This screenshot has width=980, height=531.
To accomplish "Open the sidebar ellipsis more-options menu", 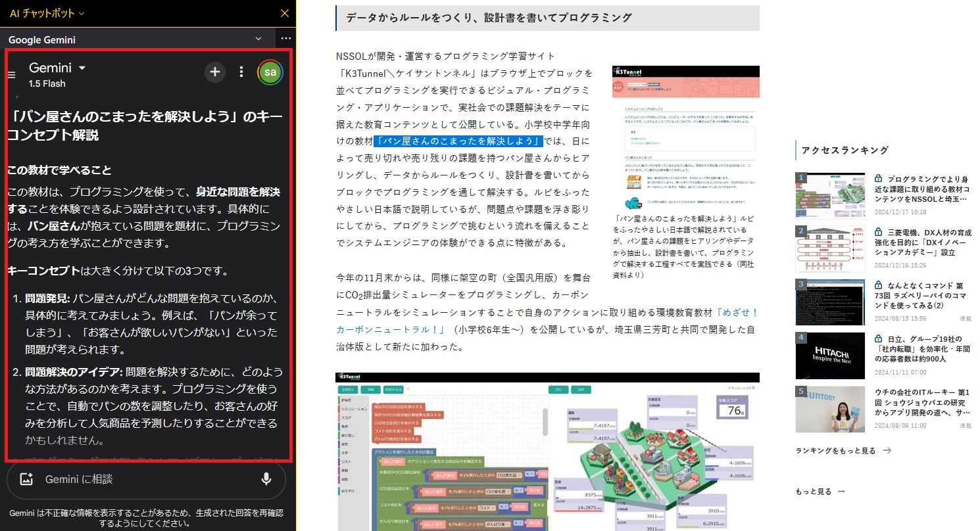I will click(x=285, y=39).
